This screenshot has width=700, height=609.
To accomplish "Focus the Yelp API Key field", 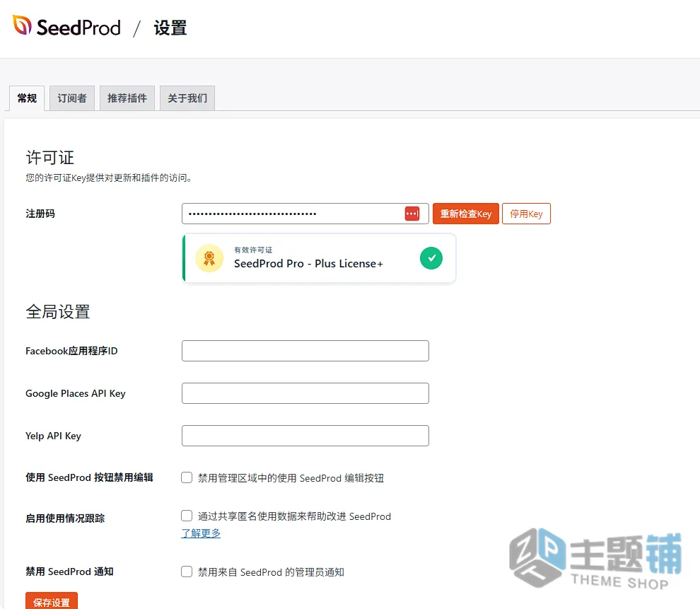I will [x=305, y=436].
